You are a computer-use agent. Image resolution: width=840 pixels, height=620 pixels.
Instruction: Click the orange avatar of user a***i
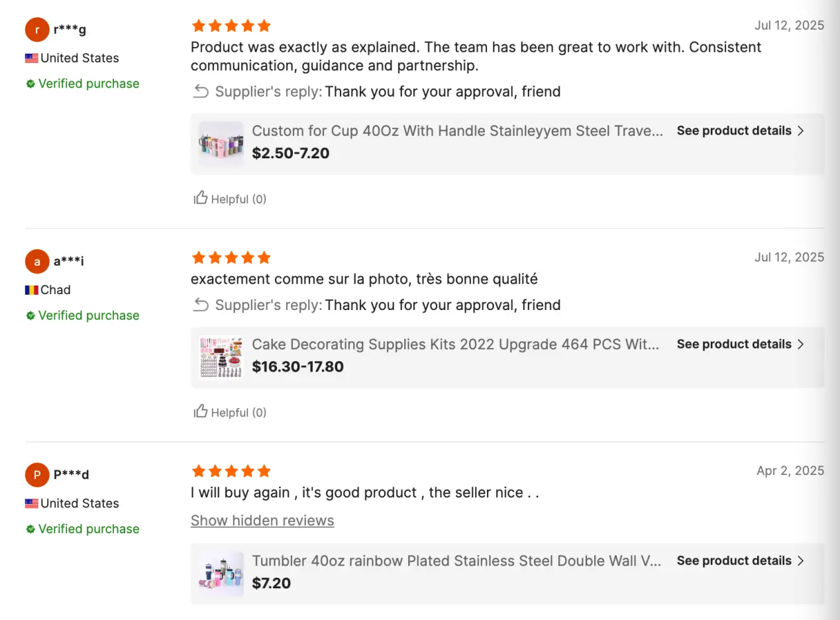click(x=37, y=262)
